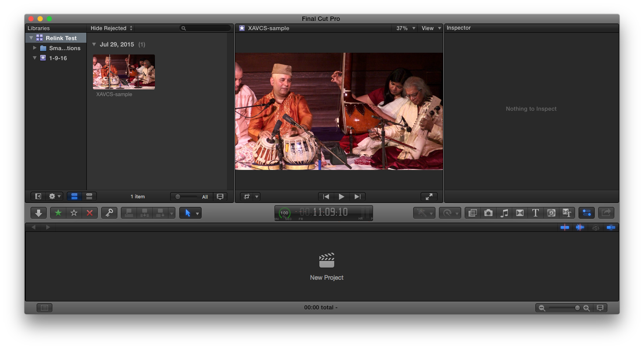This screenshot has width=644, height=349.
Task: Collapse the Relink Test library
Action: (31, 38)
